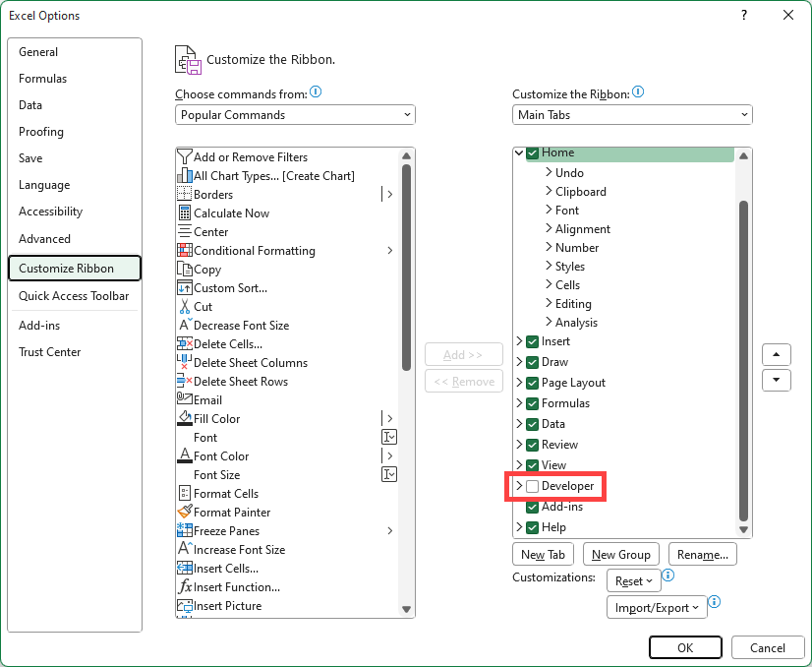This screenshot has width=812, height=667.
Task: Select the Add or Remove Filters funnel icon
Action: click(185, 156)
